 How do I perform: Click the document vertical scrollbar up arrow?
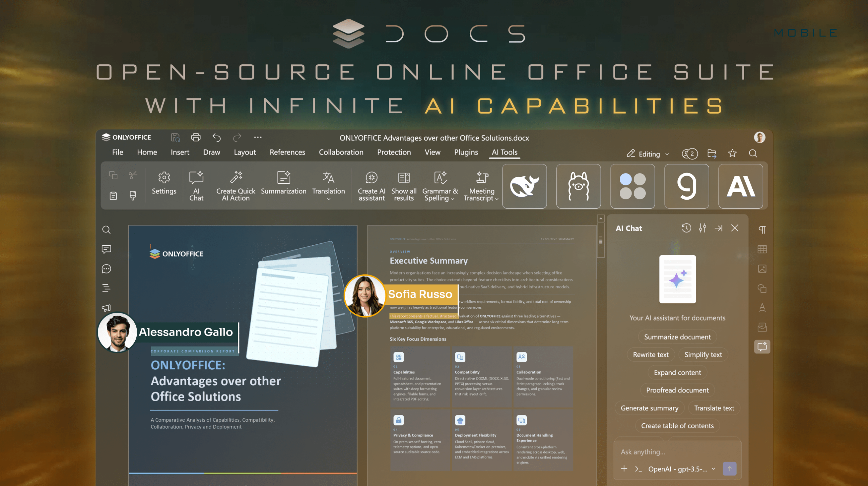point(600,219)
